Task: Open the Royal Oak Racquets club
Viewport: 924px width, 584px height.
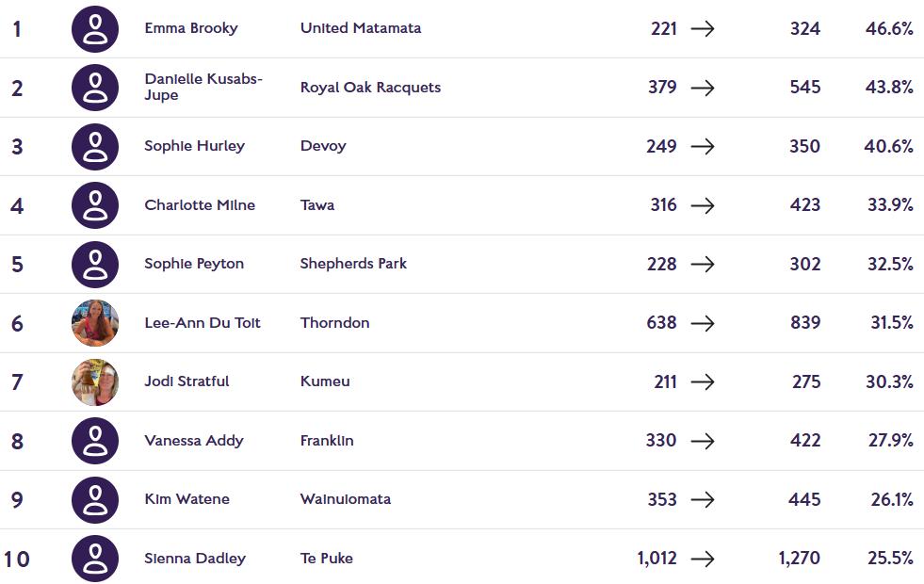Action: tap(370, 88)
